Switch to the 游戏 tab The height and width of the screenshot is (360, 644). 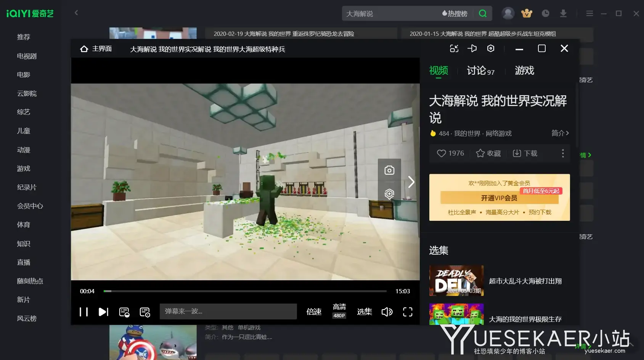[524, 71]
